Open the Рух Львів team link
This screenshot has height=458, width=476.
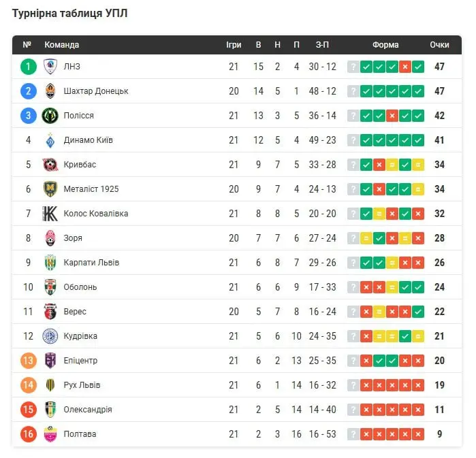(x=82, y=385)
